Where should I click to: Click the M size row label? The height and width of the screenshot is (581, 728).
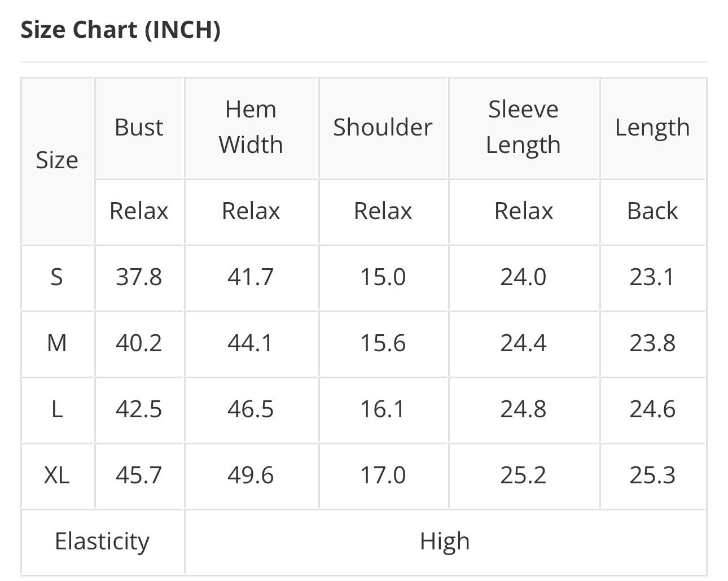coord(57,343)
